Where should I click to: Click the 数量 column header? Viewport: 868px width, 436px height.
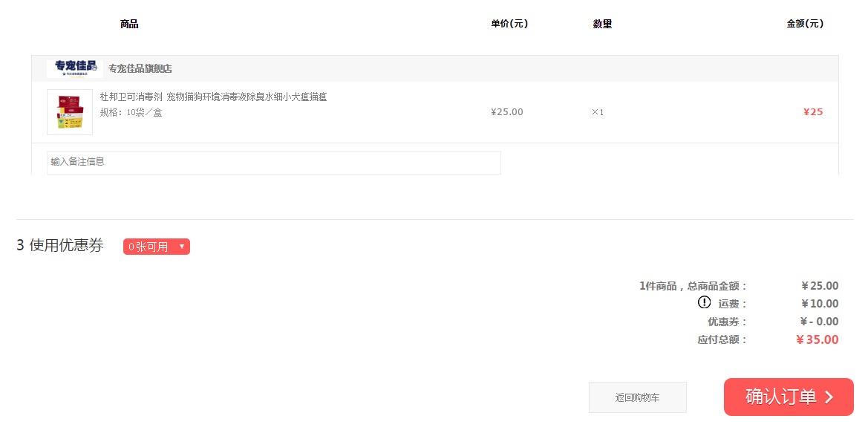tap(602, 24)
